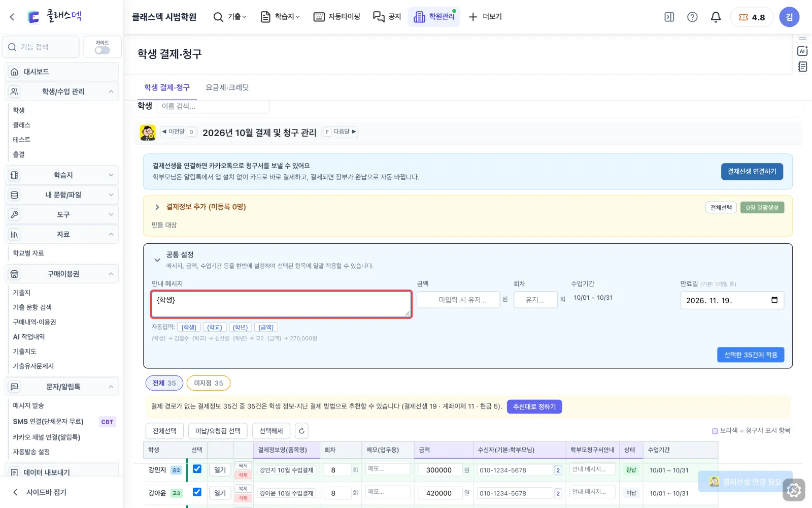
Task: Open the notifications bell
Action: (716, 17)
